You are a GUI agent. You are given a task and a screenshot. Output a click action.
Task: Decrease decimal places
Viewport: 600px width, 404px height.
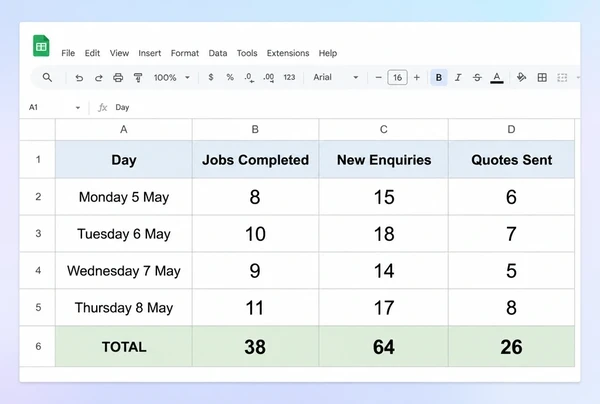pos(249,78)
